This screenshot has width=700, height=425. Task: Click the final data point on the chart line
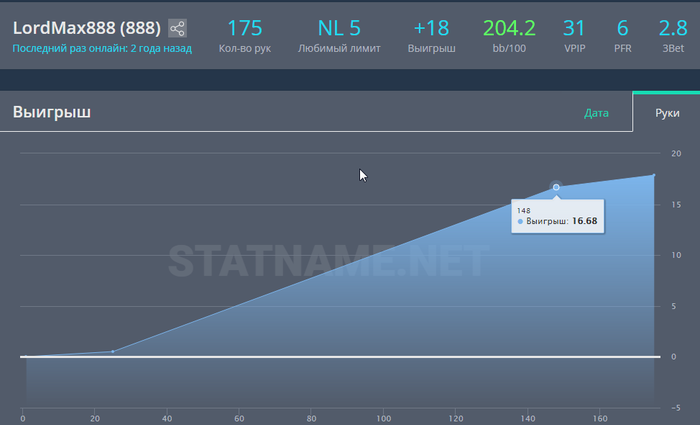654,175
